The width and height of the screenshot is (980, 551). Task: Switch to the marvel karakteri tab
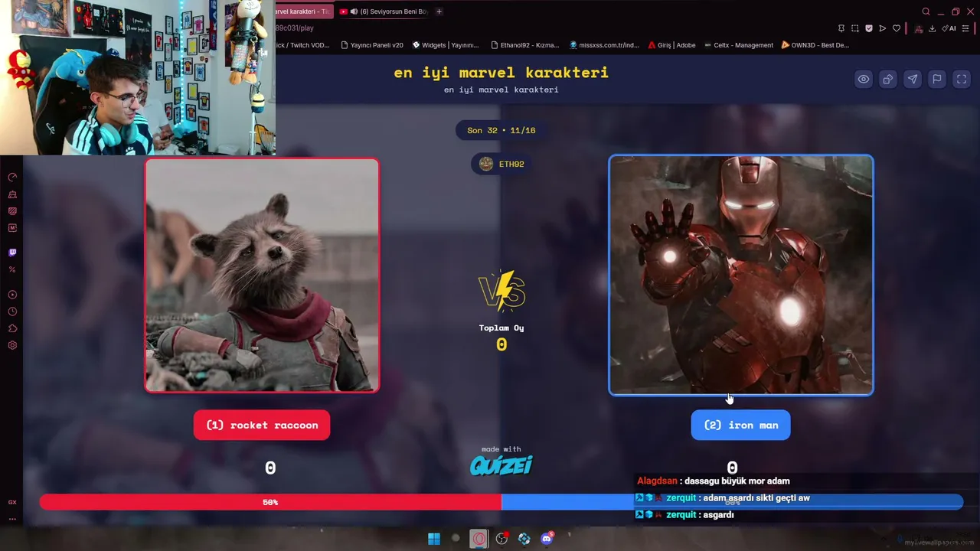click(303, 11)
